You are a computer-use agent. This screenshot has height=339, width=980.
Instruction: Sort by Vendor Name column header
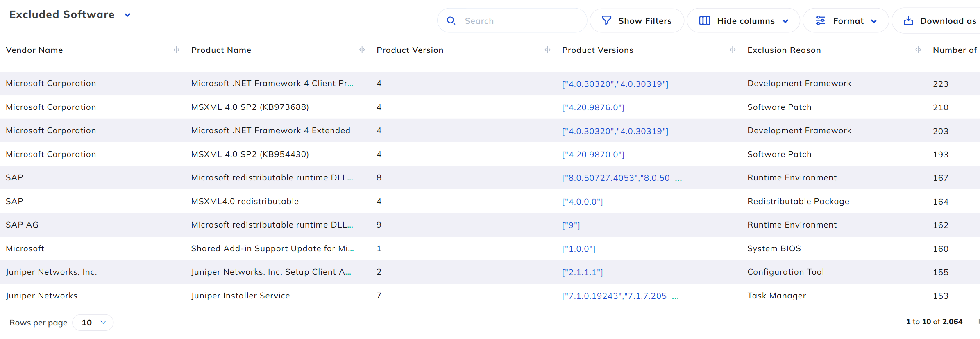pos(34,50)
